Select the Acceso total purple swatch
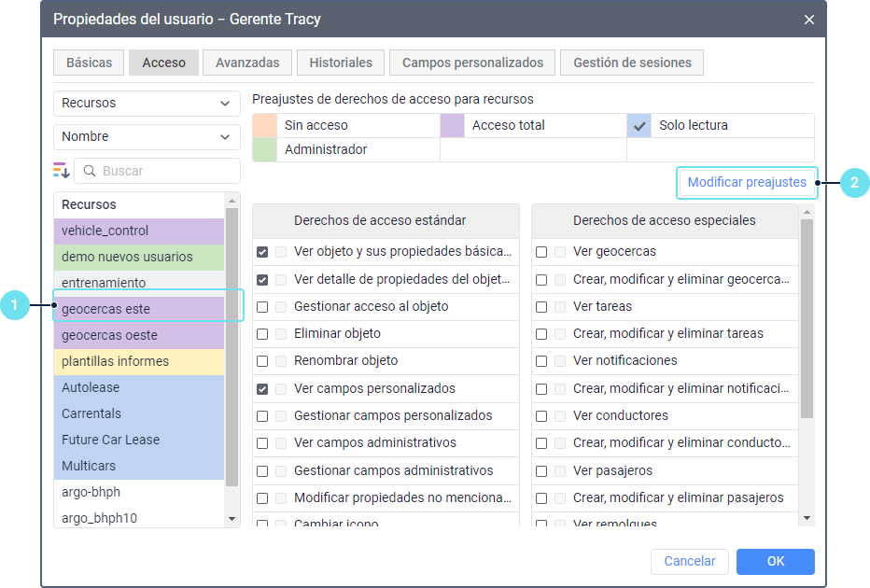 pos(452,125)
